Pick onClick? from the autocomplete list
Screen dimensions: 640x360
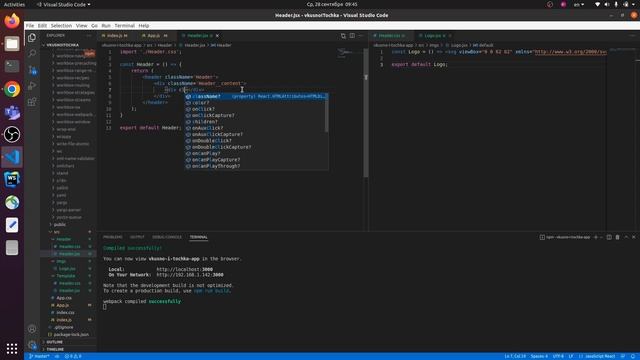[x=256, y=109]
